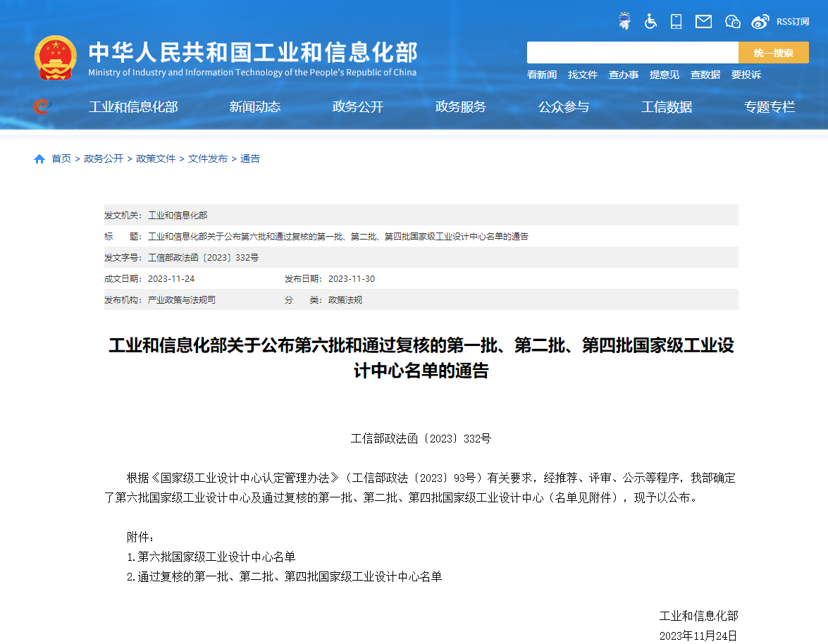Viewport: 828px width, 644px height.
Task: Click the 找文件 quick link
Action: pyautogui.click(x=583, y=75)
